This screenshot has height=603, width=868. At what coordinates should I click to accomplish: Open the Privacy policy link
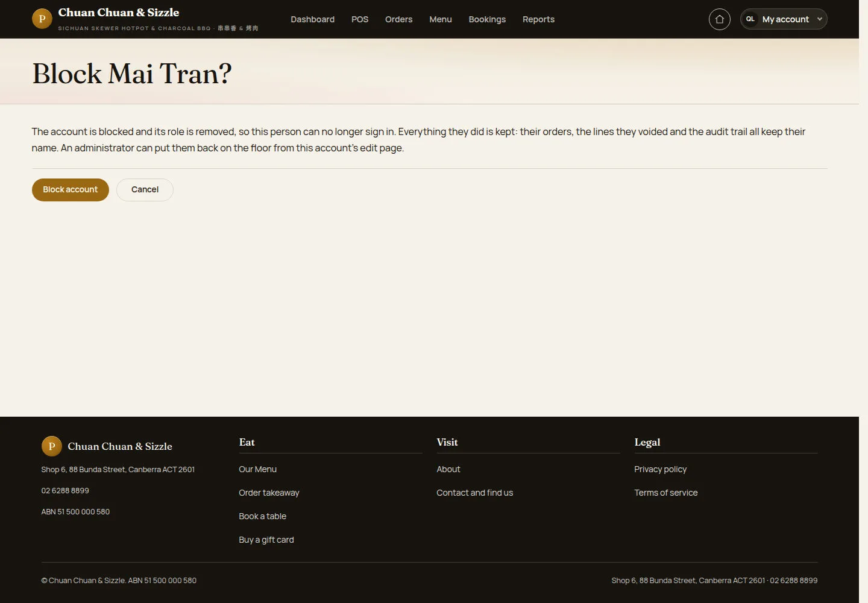[660, 469]
